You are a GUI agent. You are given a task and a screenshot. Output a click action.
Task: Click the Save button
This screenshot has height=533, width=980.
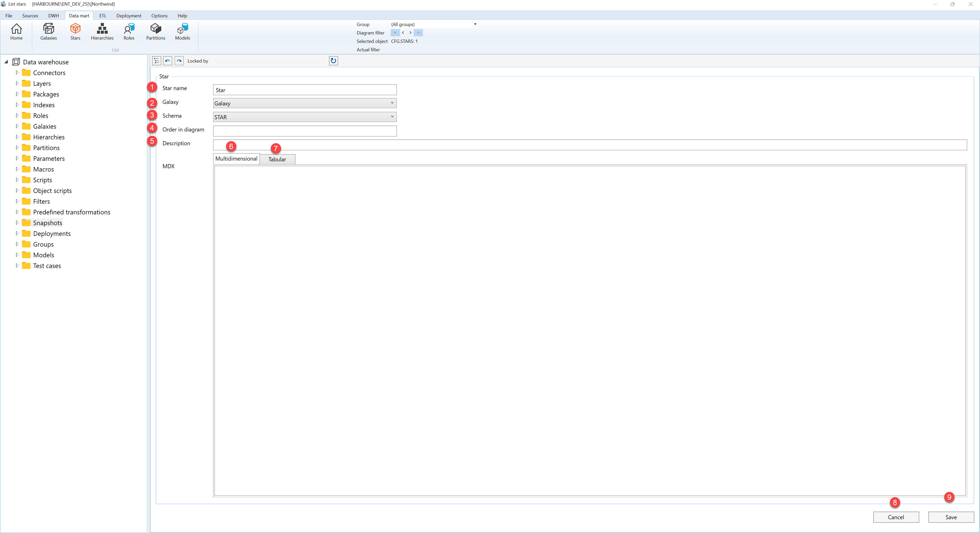[951, 517]
